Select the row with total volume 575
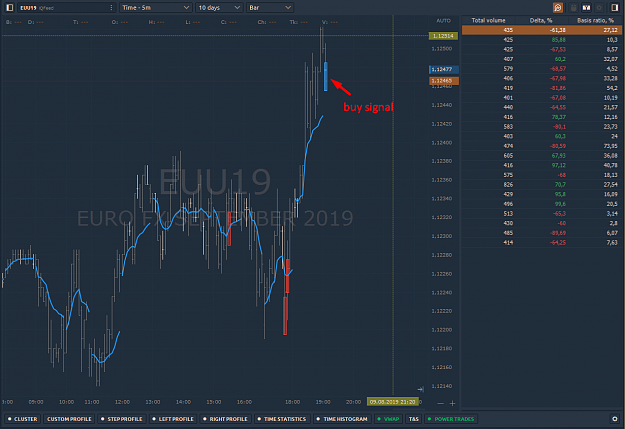 pos(542,175)
